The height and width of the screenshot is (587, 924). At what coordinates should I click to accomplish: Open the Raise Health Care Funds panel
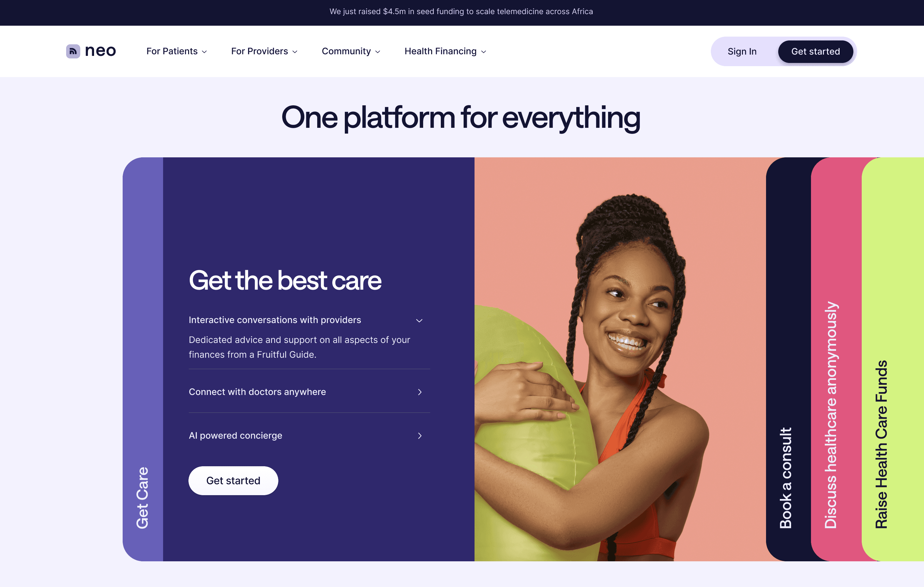tap(881, 444)
